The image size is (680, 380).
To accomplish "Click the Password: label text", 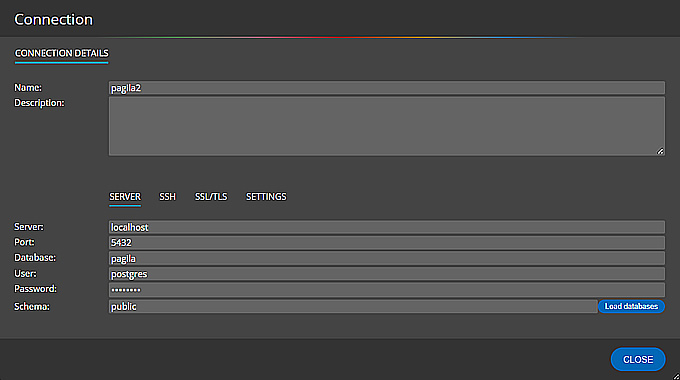I will coord(36,289).
